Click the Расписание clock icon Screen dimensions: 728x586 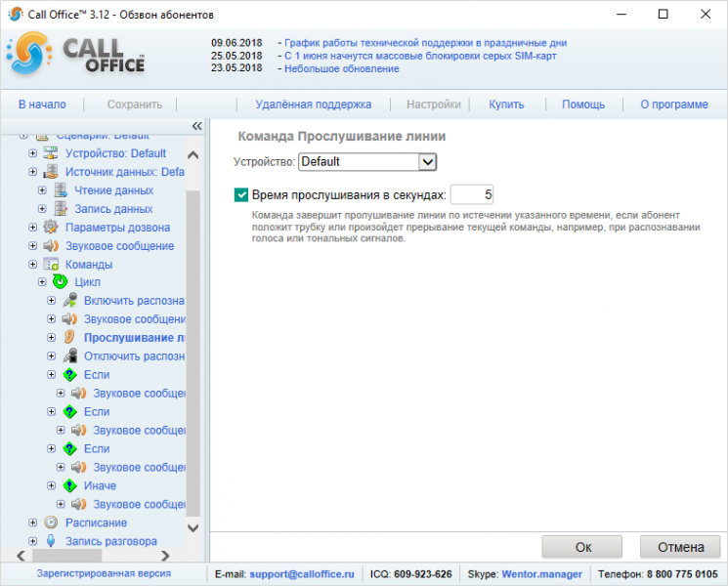point(51,523)
